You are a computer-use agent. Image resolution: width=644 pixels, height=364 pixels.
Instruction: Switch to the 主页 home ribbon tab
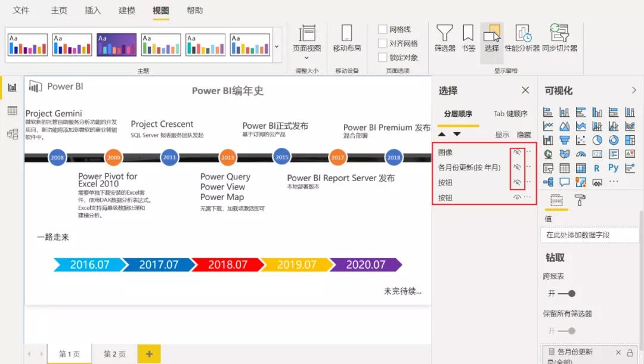coord(59,10)
